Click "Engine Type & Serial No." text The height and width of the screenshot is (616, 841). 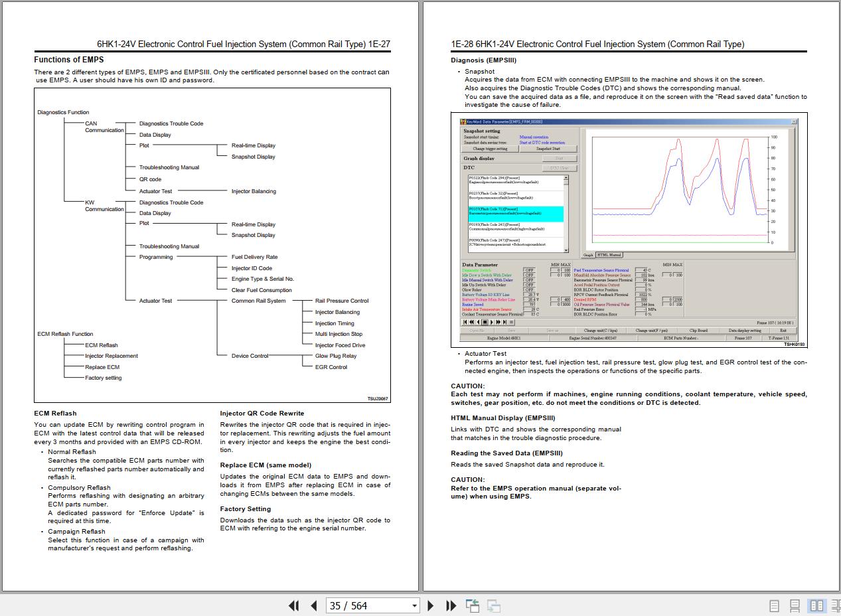point(262,279)
